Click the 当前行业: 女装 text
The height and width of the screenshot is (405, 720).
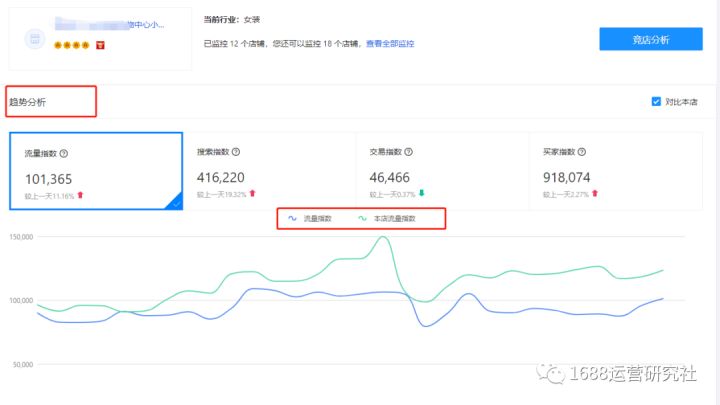pyautogui.click(x=232, y=20)
